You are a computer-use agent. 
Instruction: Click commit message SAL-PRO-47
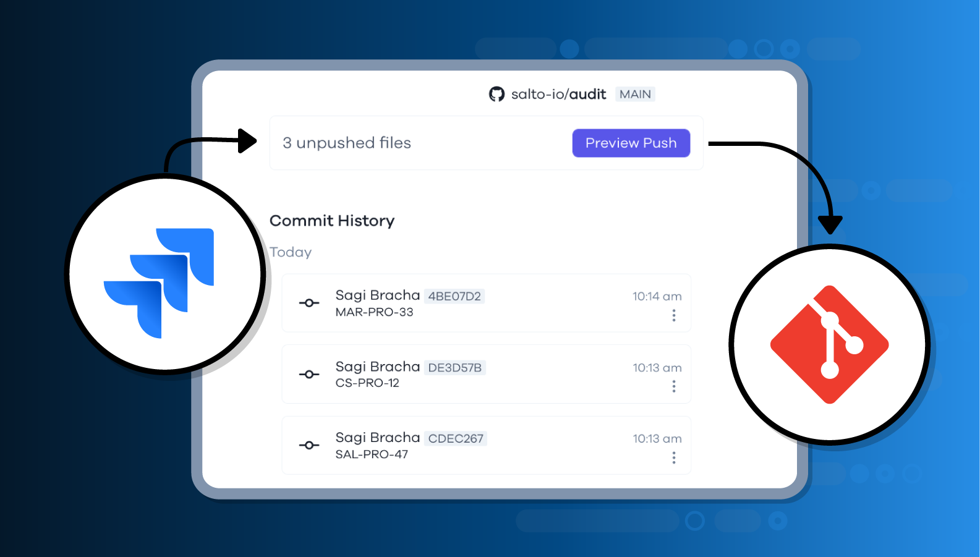click(372, 454)
